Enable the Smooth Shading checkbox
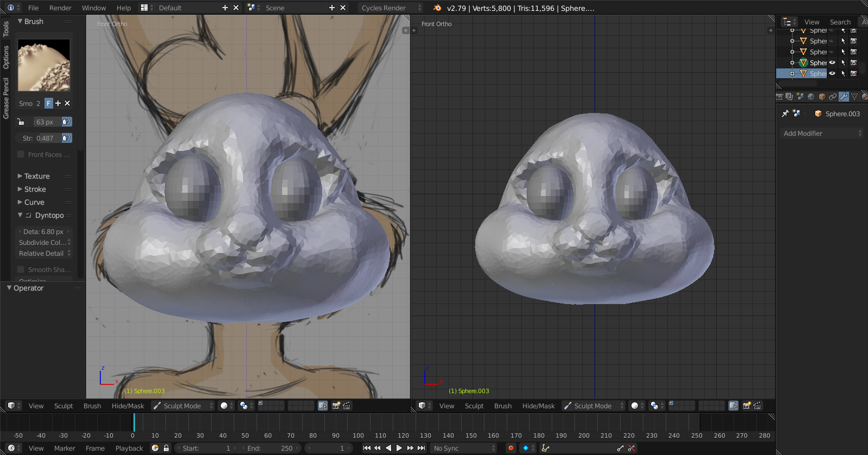 [x=21, y=269]
